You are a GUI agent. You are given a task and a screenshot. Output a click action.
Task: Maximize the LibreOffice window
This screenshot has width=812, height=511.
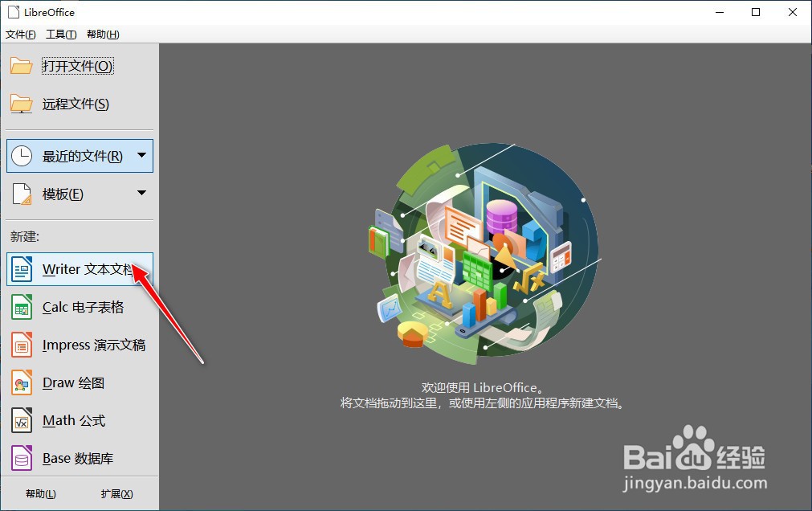[x=756, y=12]
